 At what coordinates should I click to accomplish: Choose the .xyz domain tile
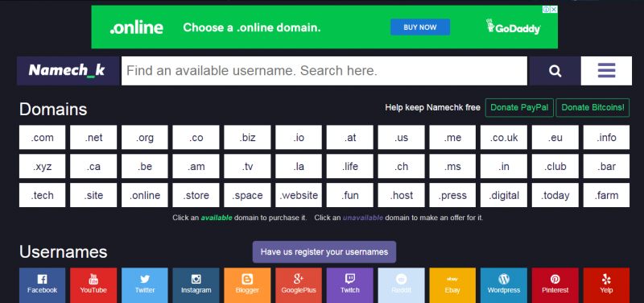(x=43, y=166)
